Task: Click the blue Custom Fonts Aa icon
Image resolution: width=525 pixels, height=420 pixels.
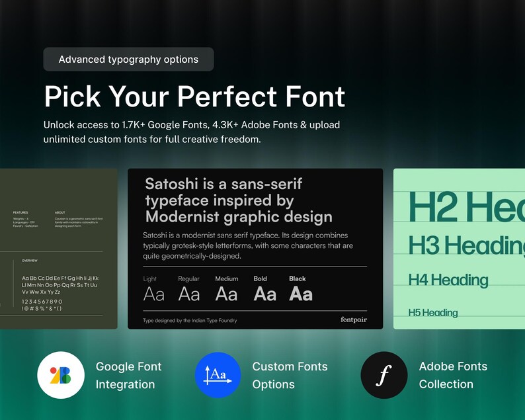Action: [218, 375]
